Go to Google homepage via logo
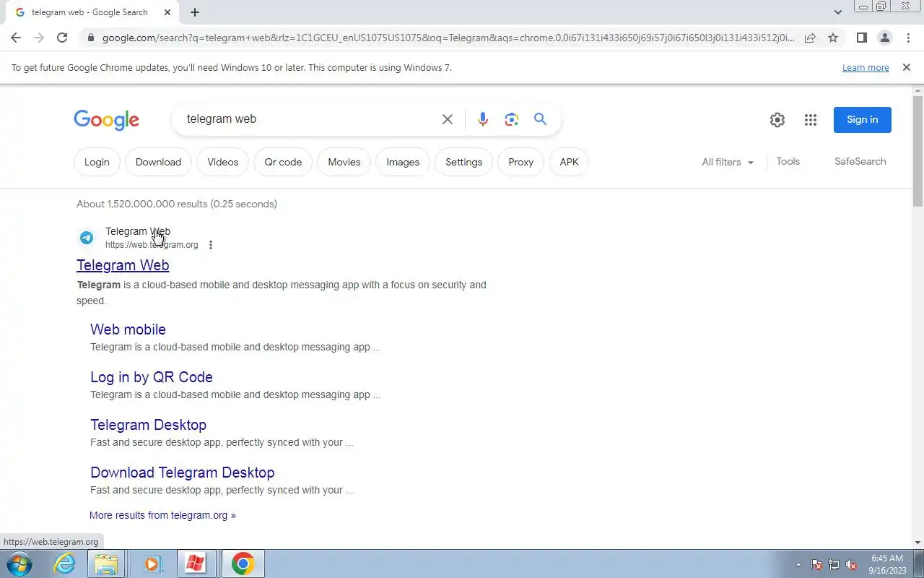The height and width of the screenshot is (578, 924). click(106, 120)
